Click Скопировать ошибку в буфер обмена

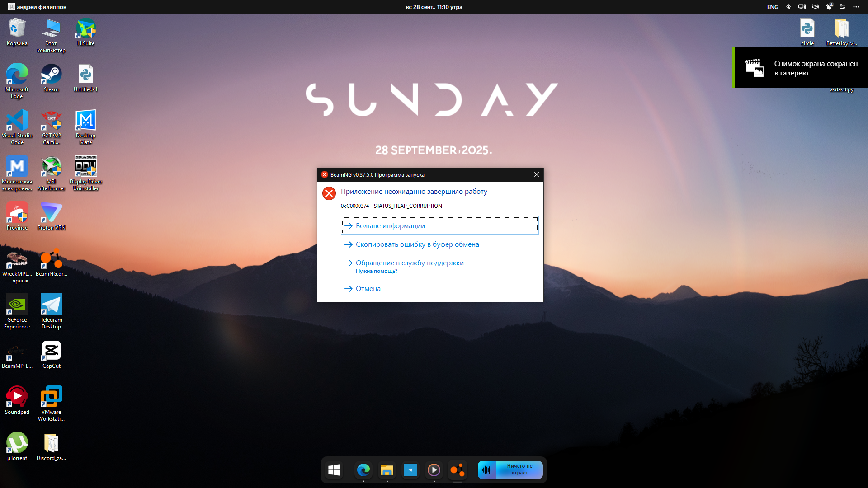tap(417, 244)
